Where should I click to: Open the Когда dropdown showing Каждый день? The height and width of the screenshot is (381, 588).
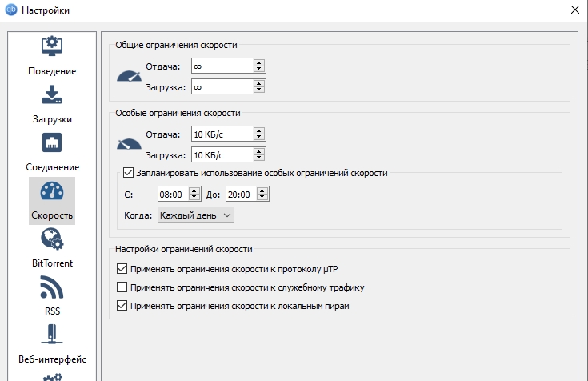coord(196,215)
